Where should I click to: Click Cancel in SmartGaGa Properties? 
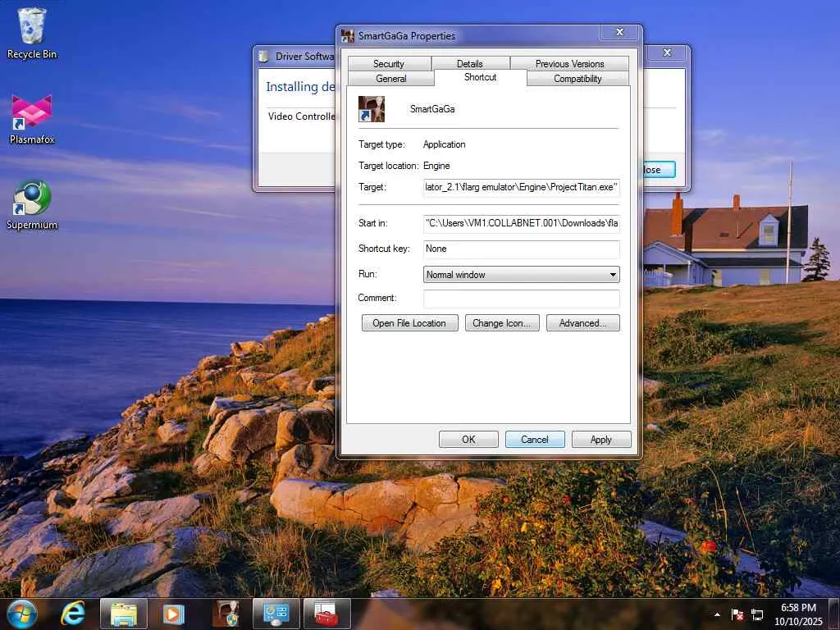pyautogui.click(x=535, y=440)
